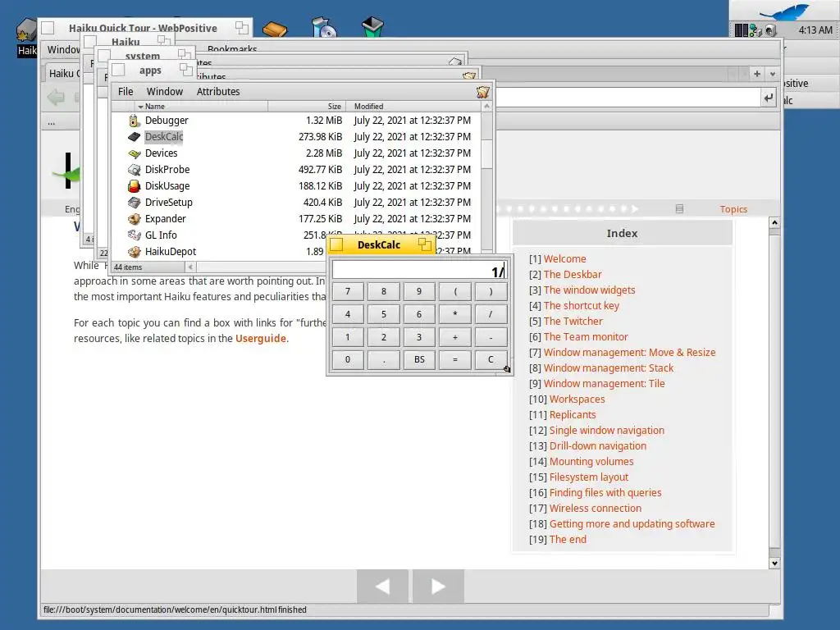The image size is (840, 630).
Task: Click the DeskCalc window title tab
Action: click(381, 244)
